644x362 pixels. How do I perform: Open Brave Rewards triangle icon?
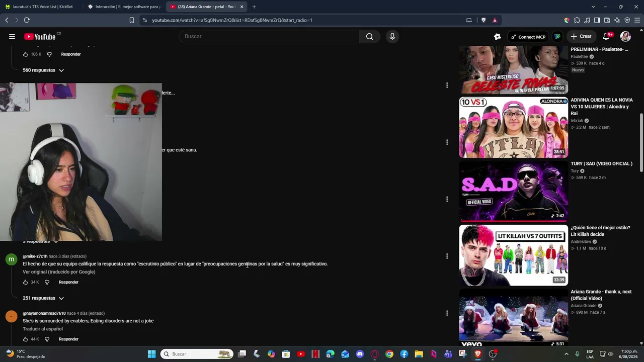[495, 20]
